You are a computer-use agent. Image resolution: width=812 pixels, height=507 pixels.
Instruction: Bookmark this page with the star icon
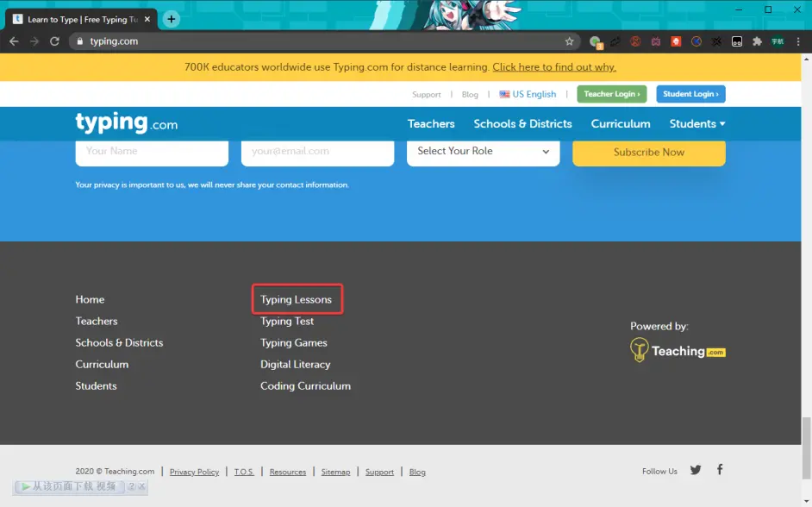coord(569,41)
